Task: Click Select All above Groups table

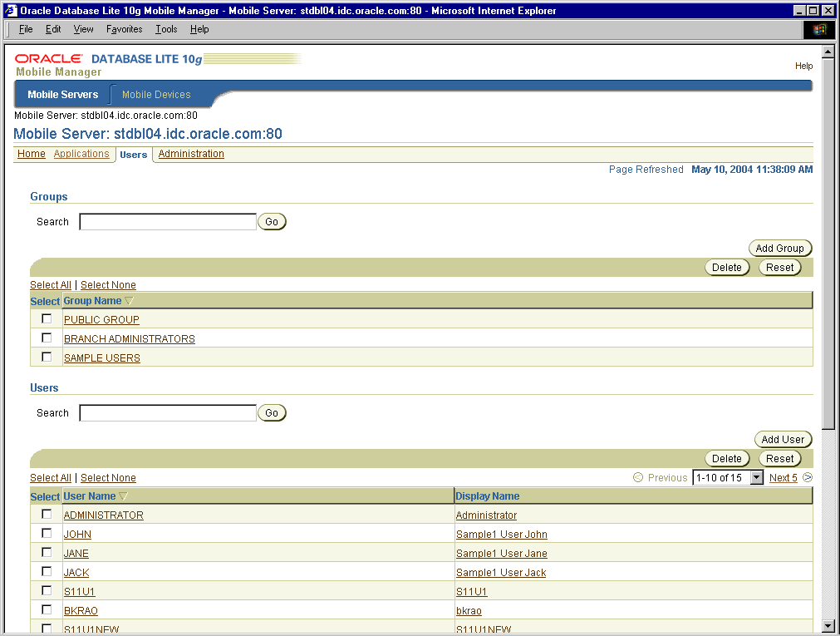Action: click(x=51, y=285)
